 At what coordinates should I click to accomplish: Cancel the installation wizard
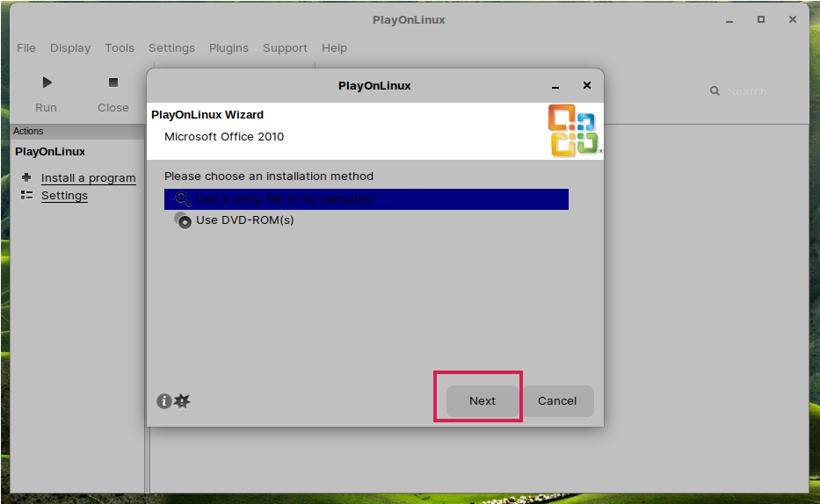(x=557, y=401)
